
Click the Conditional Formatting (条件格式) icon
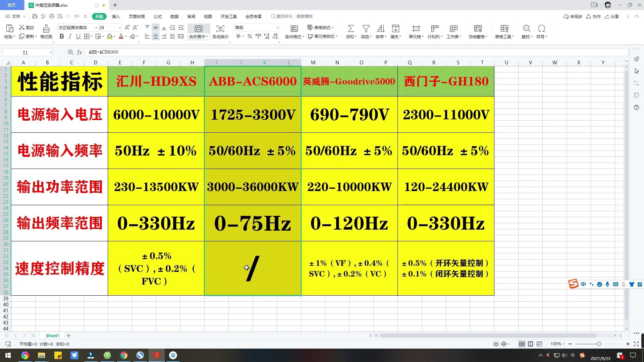(x=294, y=28)
